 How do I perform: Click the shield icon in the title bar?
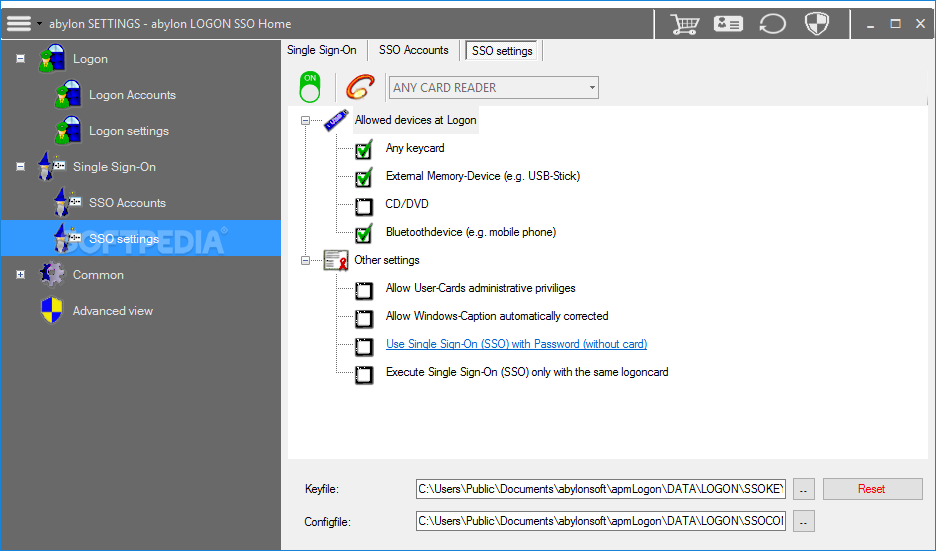coord(817,24)
